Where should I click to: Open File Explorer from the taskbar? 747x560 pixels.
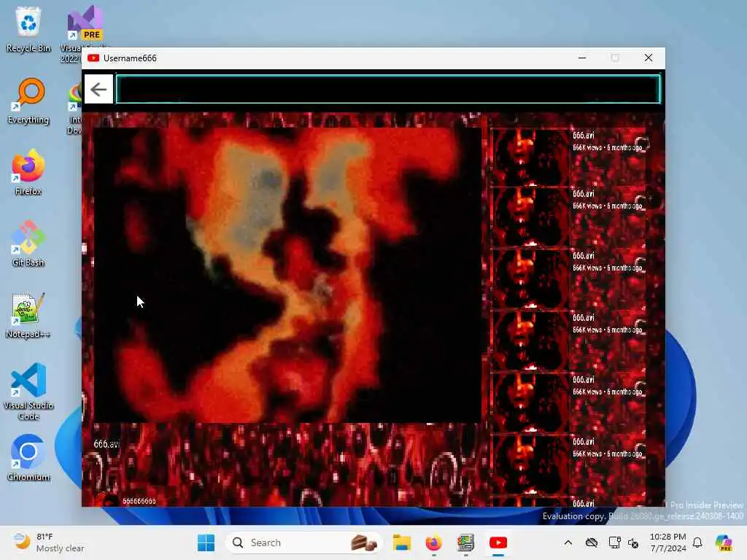pos(402,542)
